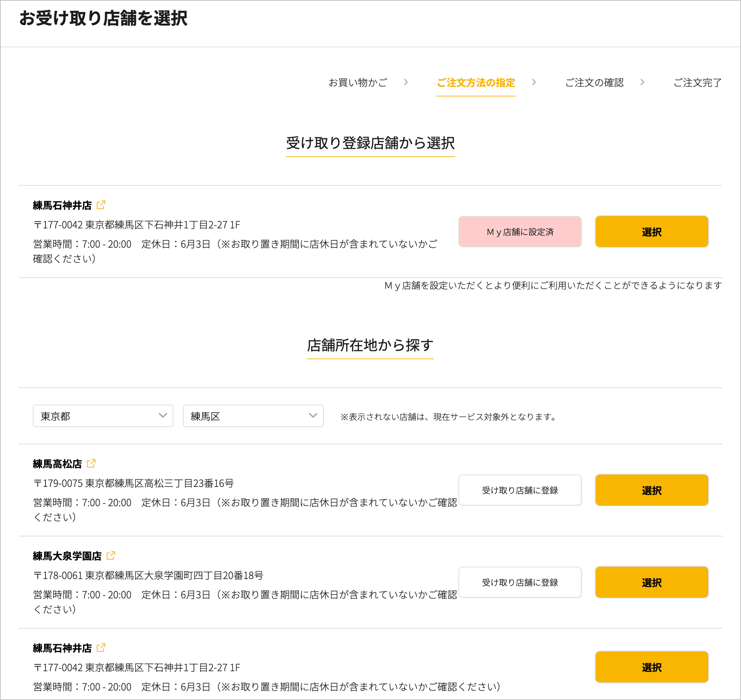Click the お受け取り店舗を選択 page title
741x700 pixels.
coord(103,18)
